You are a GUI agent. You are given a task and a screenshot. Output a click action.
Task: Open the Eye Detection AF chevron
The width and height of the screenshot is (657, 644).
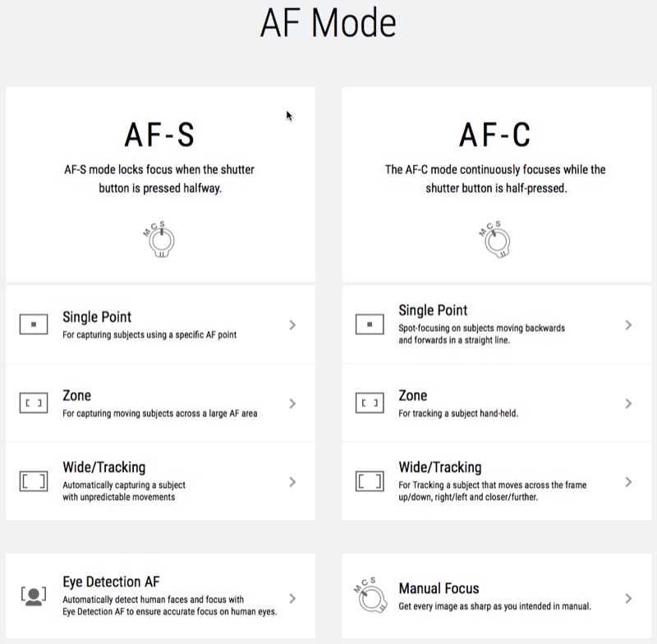[292, 598]
